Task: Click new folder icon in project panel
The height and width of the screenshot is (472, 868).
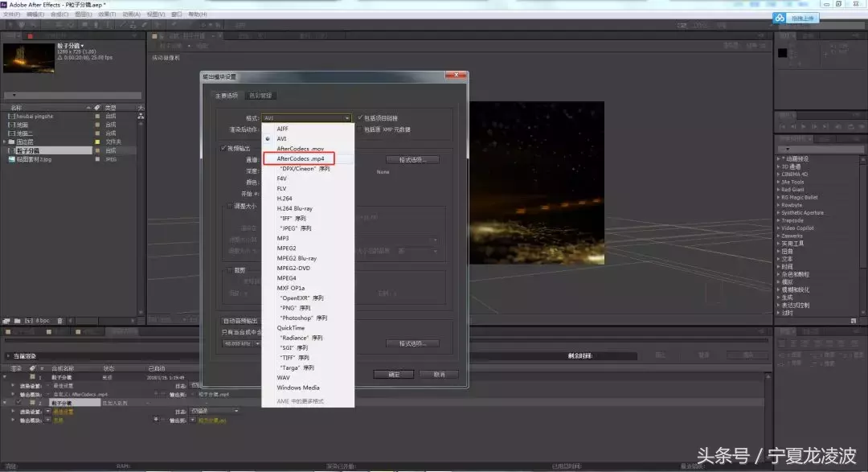Action: (x=17, y=321)
